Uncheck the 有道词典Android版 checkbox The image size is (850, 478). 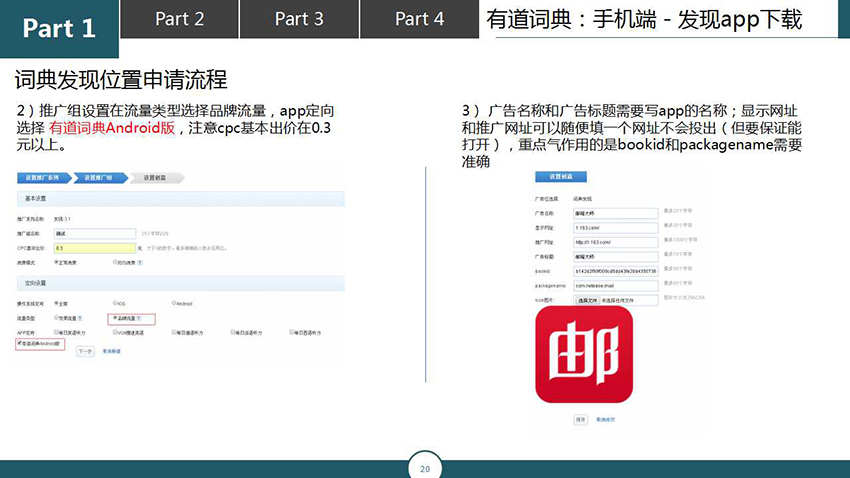[20, 343]
